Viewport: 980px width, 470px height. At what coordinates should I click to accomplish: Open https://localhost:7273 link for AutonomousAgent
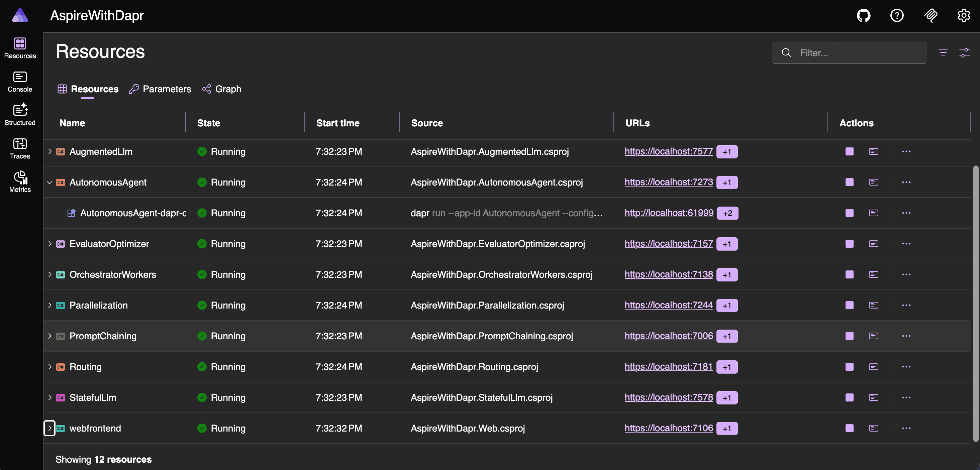coord(668,182)
